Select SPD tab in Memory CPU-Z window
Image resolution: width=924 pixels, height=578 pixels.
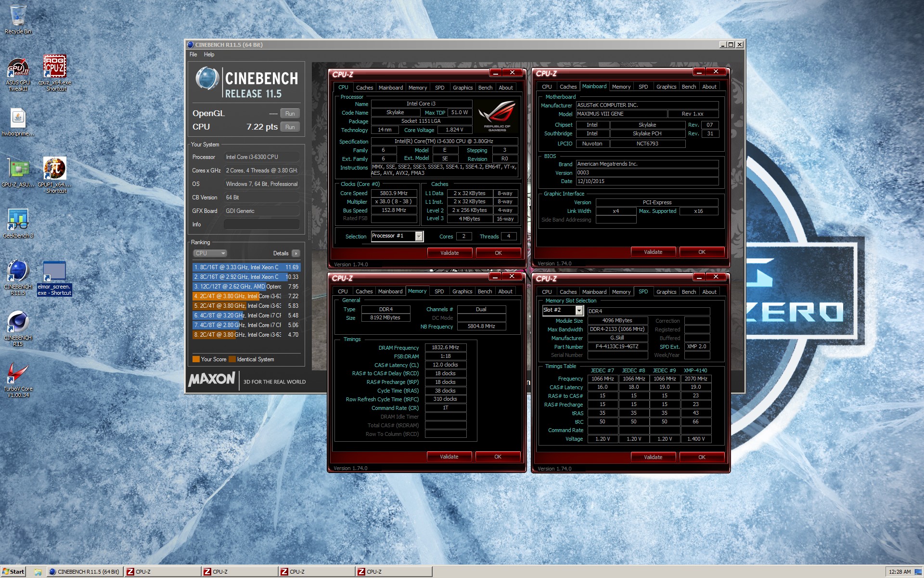tap(439, 291)
